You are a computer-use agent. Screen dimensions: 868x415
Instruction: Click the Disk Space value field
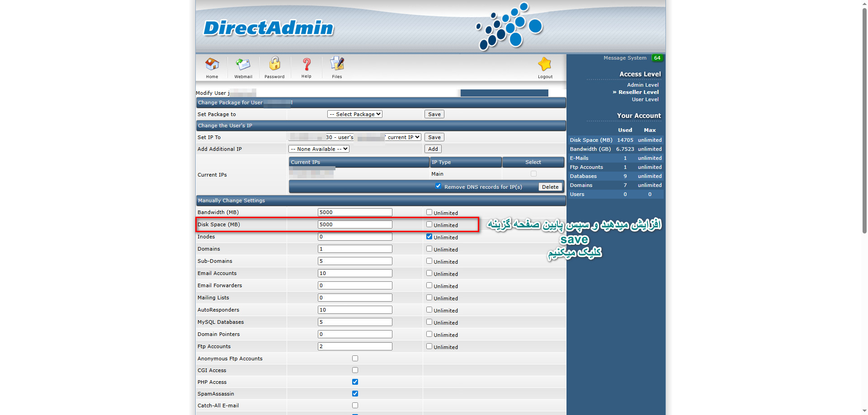tap(355, 224)
